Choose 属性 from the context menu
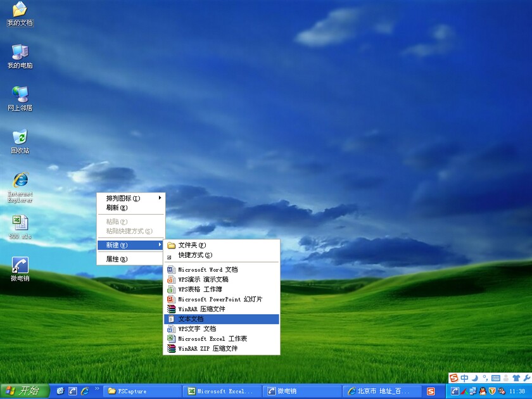Screen dimensions: 532x399 (x=131, y=259)
